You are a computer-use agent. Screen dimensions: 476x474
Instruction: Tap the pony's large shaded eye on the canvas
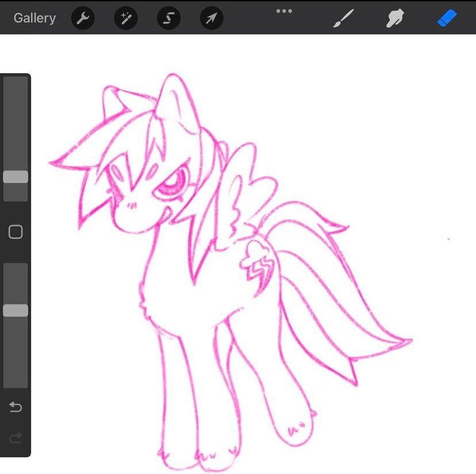pos(172,181)
